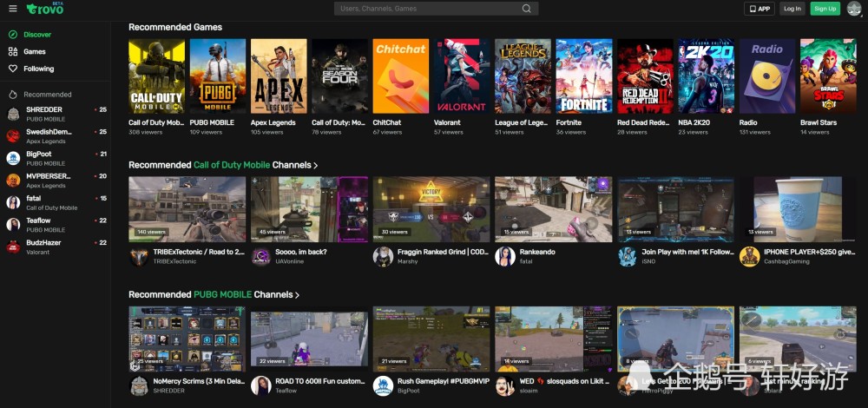Click Teaflow avatar beside ROAD TO 600
This screenshot has width=868, height=408.
[x=260, y=385]
